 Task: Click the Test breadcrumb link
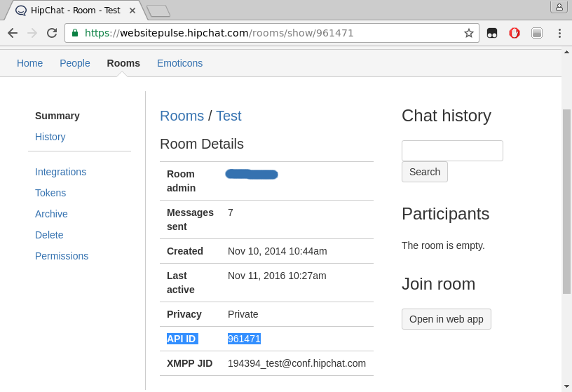pyautogui.click(x=229, y=116)
